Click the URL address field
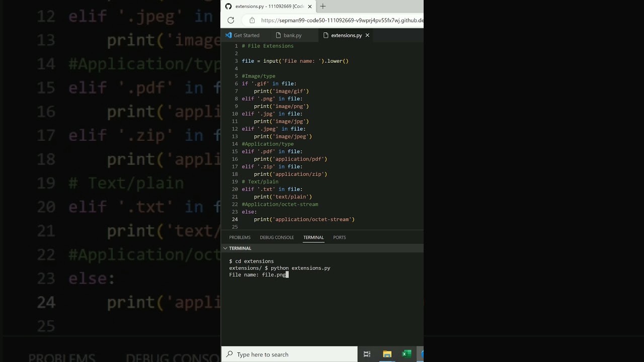 click(342, 21)
